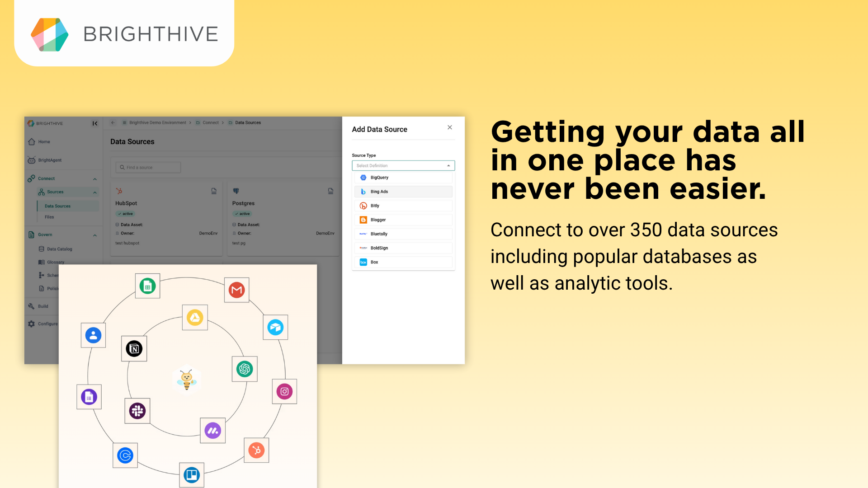This screenshot has height=488, width=868.
Task: Click the Trello icon in diagram
Action: click(192, 475)
